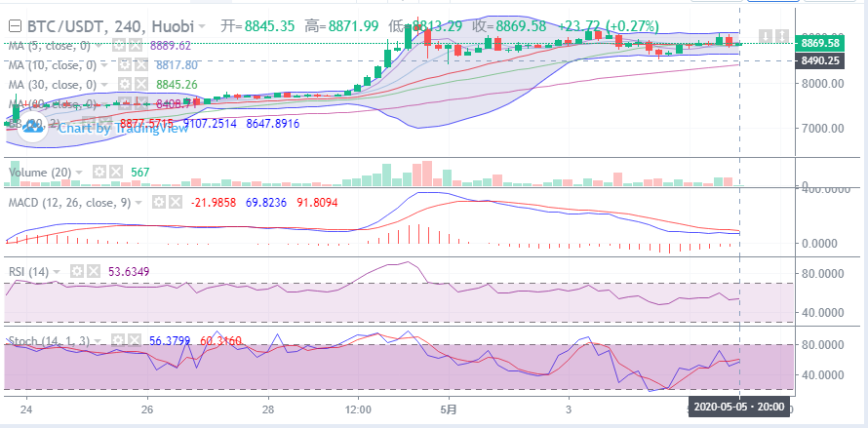Open settings gear for MA 10 indicator

125,65
